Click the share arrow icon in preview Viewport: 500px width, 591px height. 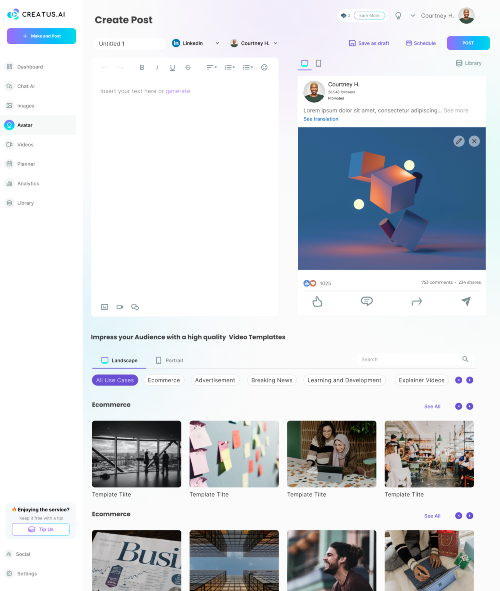[416, 302]
